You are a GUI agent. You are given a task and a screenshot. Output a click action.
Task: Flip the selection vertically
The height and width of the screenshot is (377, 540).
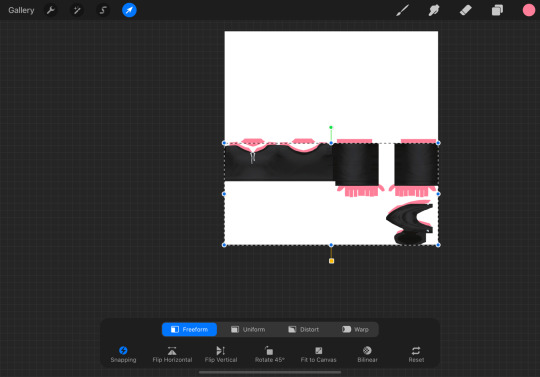(x=221, y=354)
